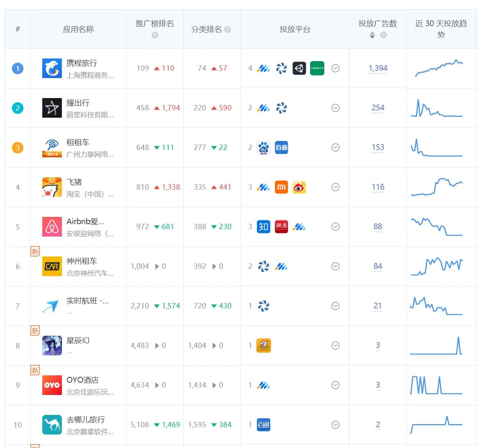Image resolution: width=478 pixels, height=448 pixels.
Task: Open the Xiaomi Mi platform icon for 飞猪
Action: coord(281,187)
